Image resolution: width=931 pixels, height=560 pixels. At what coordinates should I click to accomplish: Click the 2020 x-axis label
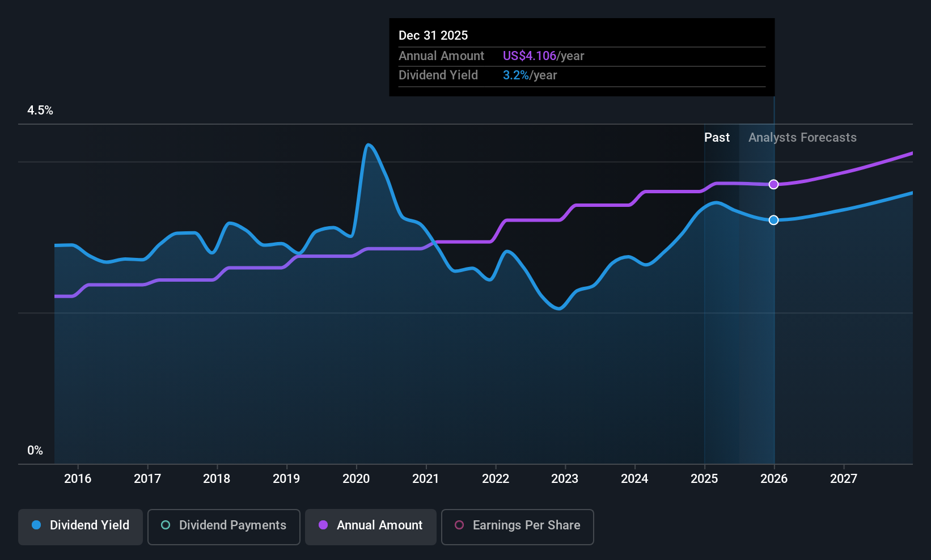[356, 478]
